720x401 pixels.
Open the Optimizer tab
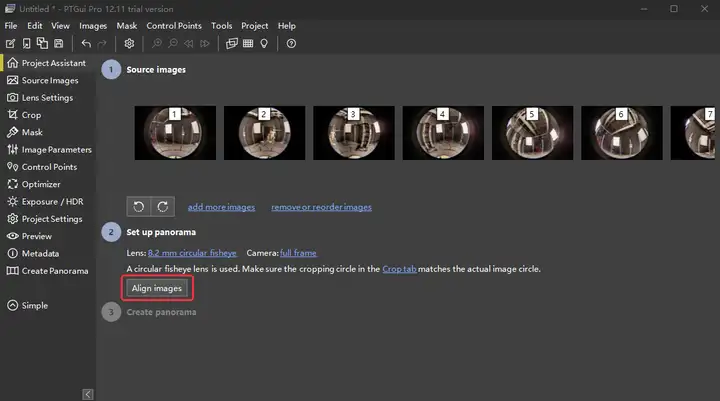pos(34,184)
